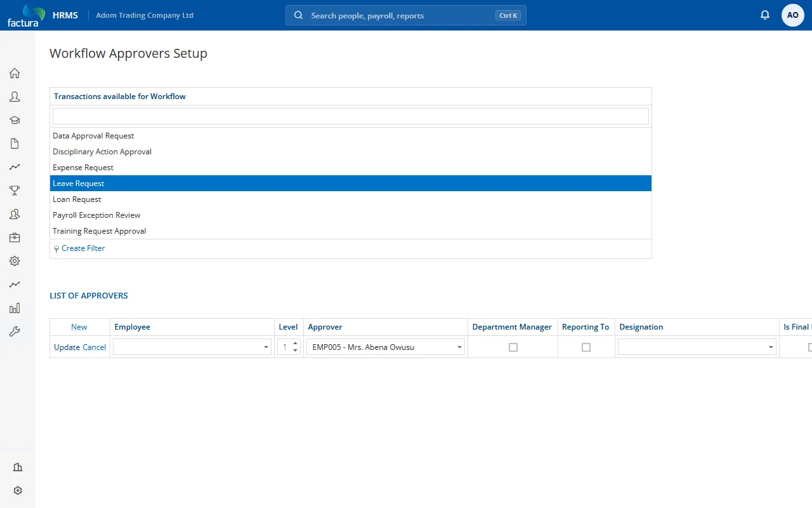The height and width of the screenshot is (508, 812).
Task: Click the bar chart reports icon
Action: point(15,308)
